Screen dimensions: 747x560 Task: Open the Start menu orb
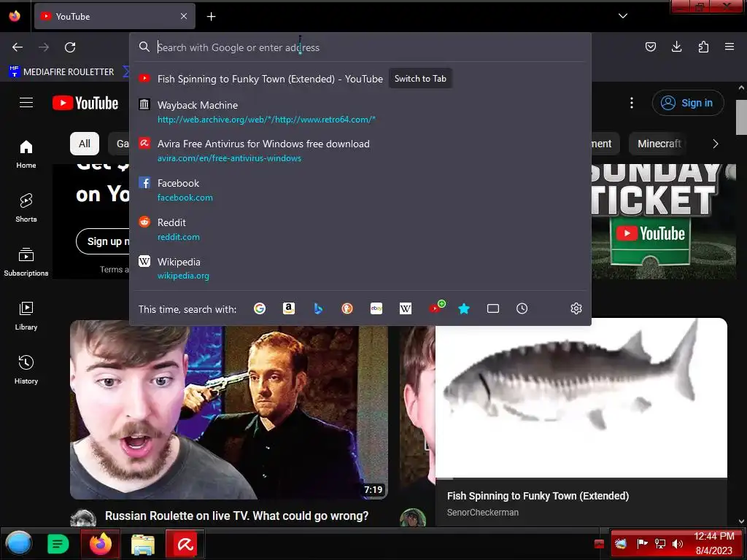[x=18, y=543]
